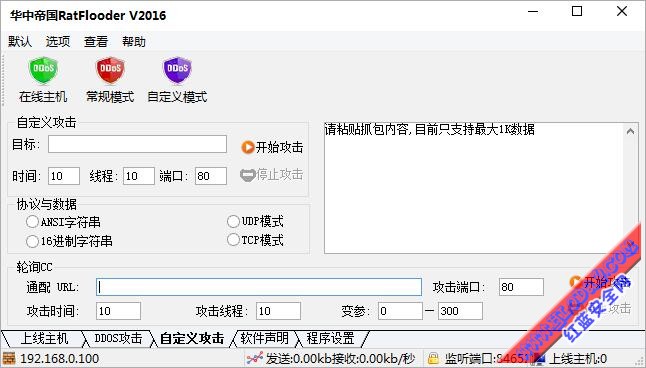This screenshot has width=646, height=368.
Task: Select the 16进制字符串 radio button
Action: 32,241
